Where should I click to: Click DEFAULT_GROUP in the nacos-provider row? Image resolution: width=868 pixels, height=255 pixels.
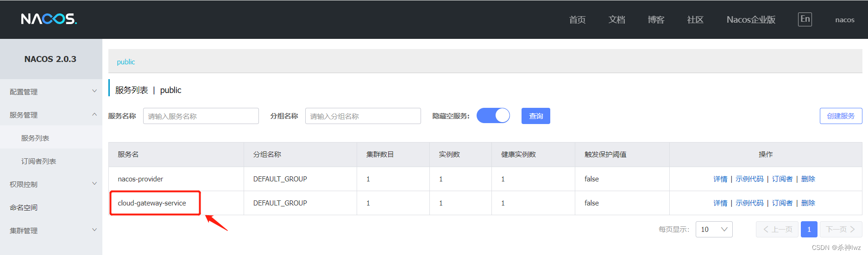(x=280, y=179)
